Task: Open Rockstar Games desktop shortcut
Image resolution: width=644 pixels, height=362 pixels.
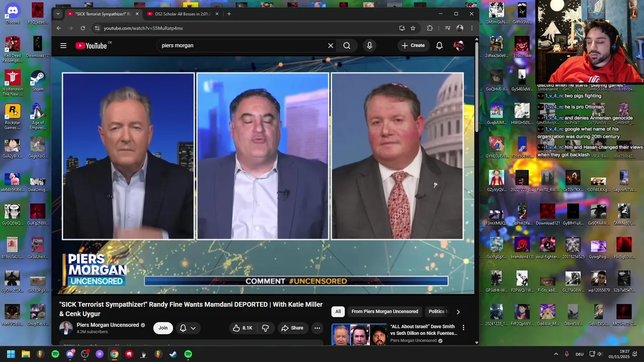Action: click(13, 117)
